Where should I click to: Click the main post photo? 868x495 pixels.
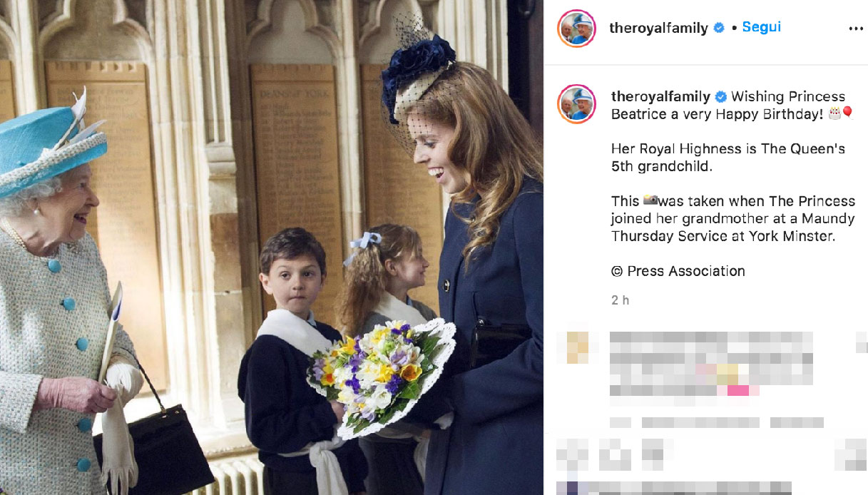(272, 247)
